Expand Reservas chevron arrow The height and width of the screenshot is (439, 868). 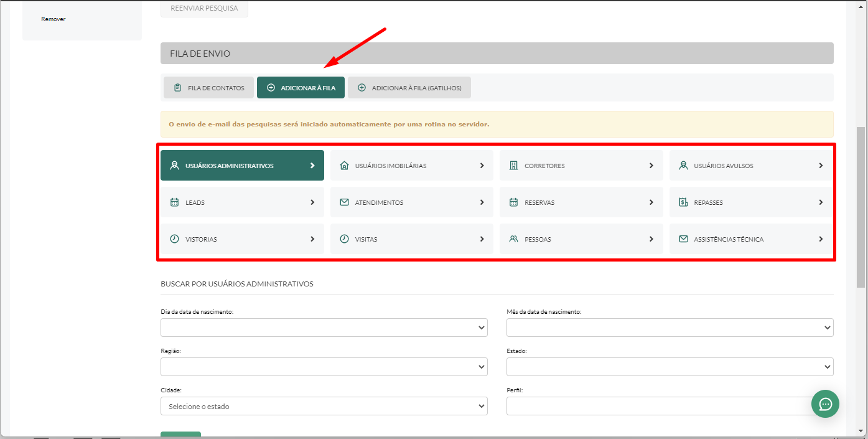pyautogui.click(x=651, y=202)
